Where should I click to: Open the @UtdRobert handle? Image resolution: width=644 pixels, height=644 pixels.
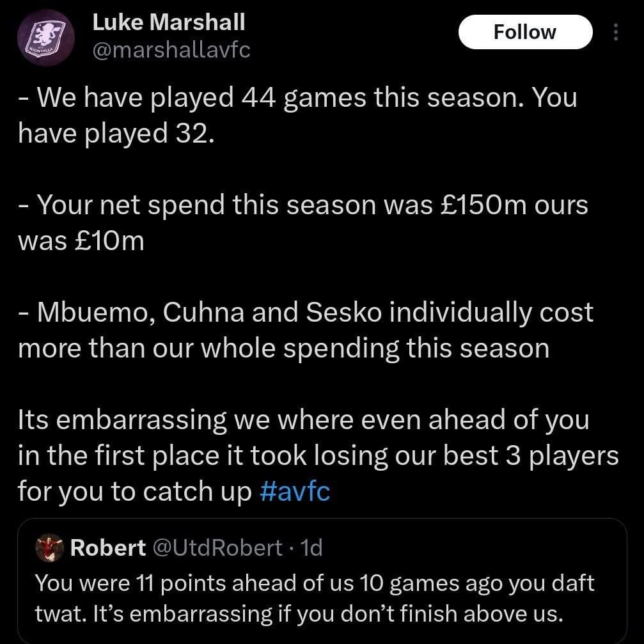[x=216, y=547]
